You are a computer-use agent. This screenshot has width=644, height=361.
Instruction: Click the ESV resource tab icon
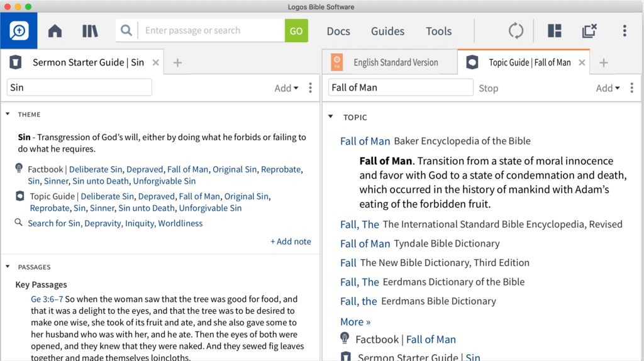point(337,62)
